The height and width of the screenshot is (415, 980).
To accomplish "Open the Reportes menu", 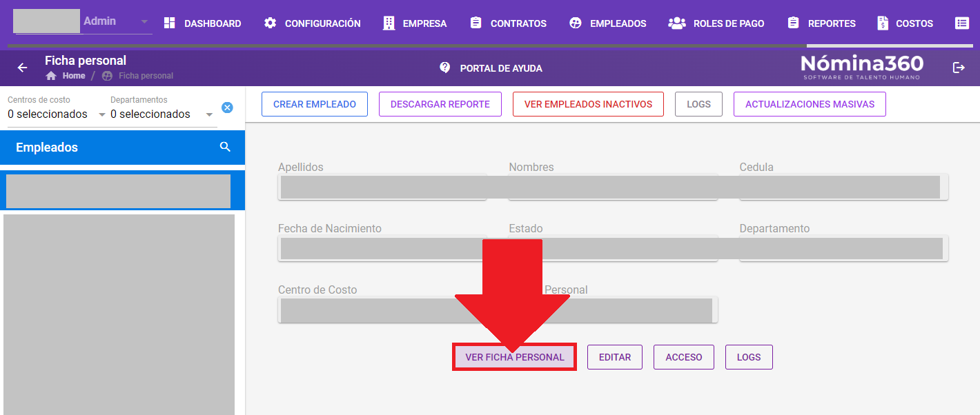I will [x=821, y=23].
